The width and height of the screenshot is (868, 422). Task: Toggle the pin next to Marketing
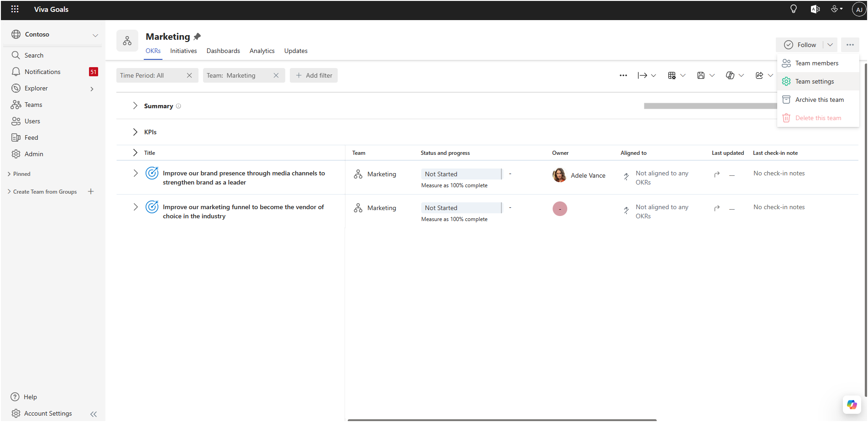pyautogui.click(x=197, y=37)
